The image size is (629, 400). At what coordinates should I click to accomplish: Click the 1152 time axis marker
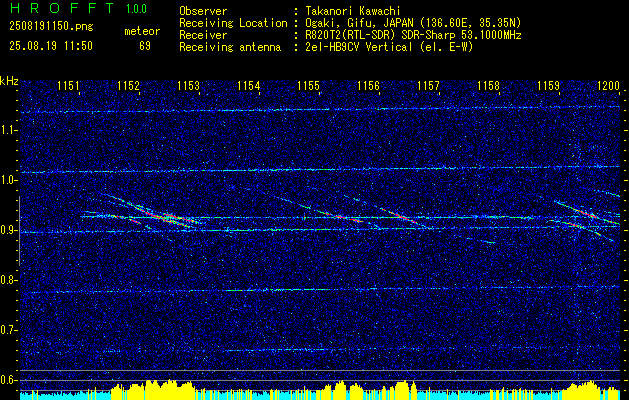pyautogui.click(x=129, y=85)
